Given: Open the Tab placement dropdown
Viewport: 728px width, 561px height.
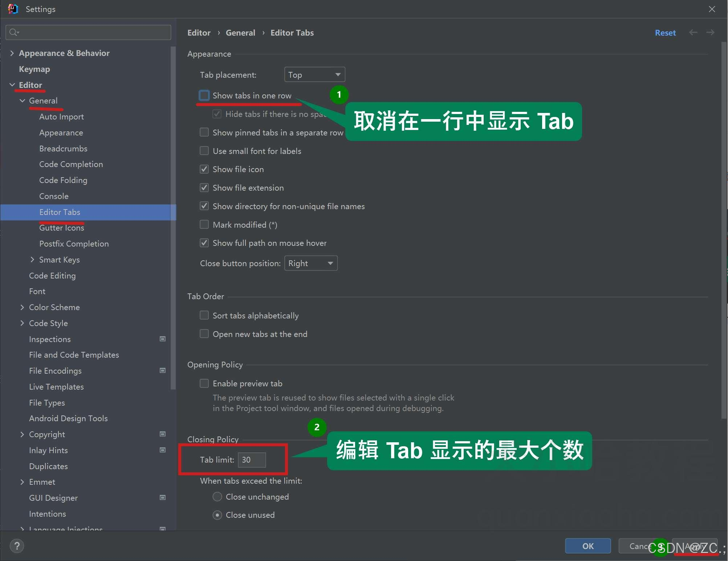Looking at the screenshot, I should tap(314, 75).
